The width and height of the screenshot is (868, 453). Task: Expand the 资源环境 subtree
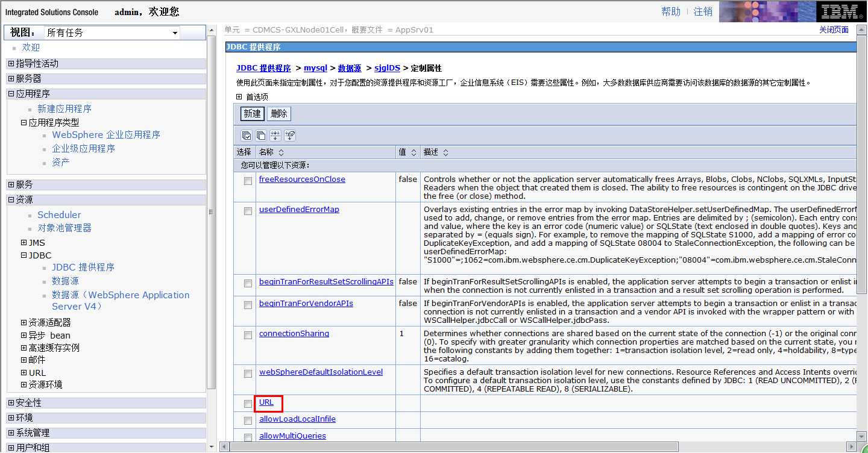(24, 384)
